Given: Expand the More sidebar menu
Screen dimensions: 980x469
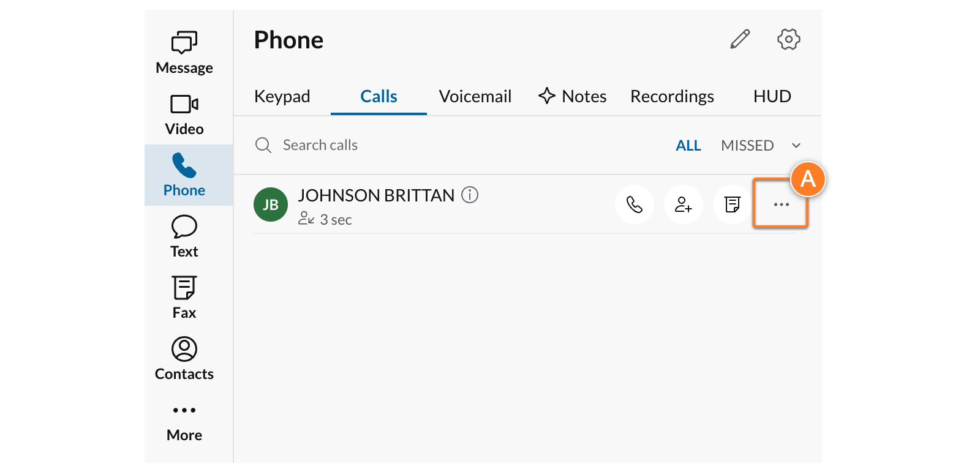Looking at the screenshot, I should pyautogui.click(x=183, y=419).
